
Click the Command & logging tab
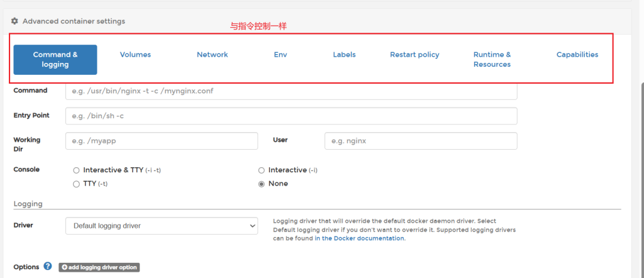click(x=55, y=60)
